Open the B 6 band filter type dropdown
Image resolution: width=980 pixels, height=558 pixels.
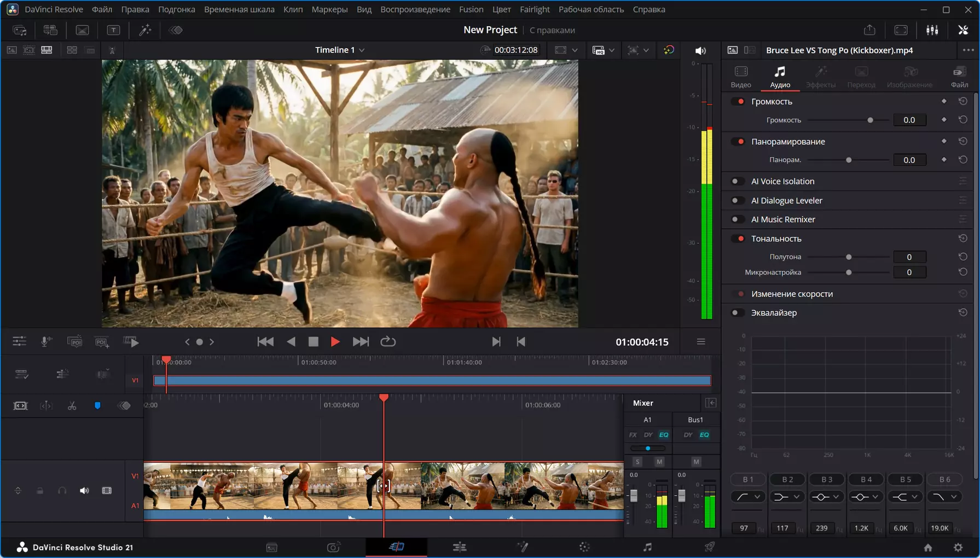click(944, 497)
